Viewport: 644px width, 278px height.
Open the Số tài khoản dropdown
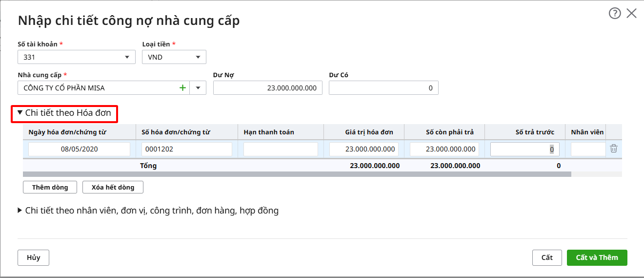127,57
